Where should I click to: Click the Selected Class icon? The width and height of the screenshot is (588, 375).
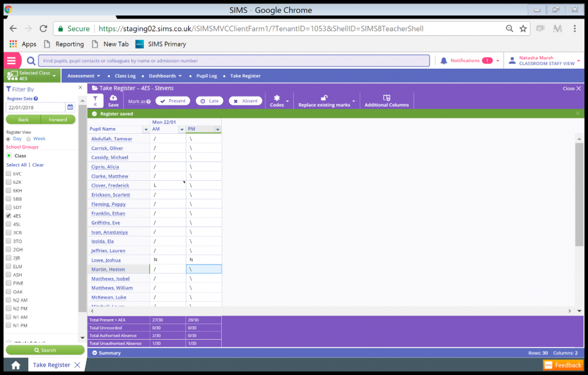tap(12, 76)
